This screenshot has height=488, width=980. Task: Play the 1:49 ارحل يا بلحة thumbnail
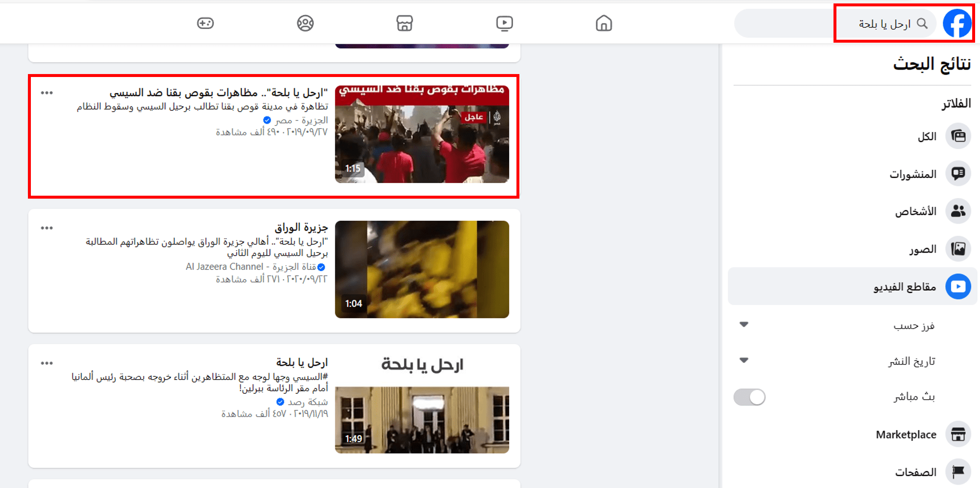pos(422,405)
